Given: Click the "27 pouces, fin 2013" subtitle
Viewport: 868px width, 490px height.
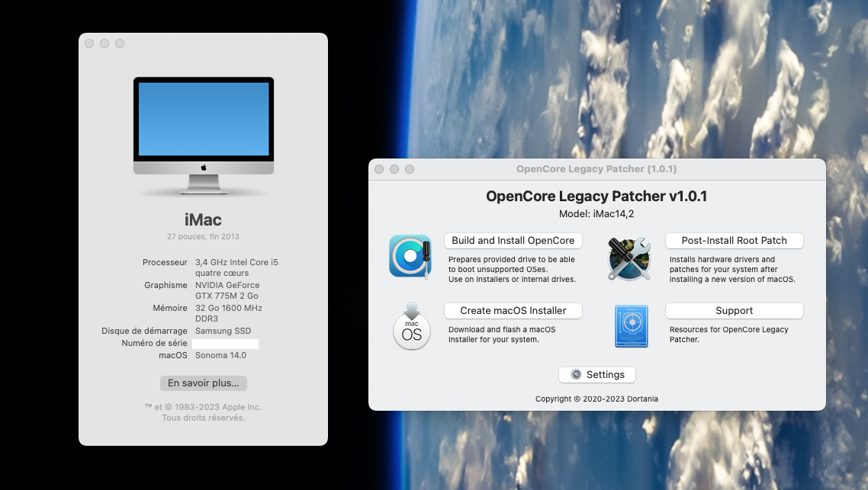Looking at the screenshot, I should coord(203,236).
